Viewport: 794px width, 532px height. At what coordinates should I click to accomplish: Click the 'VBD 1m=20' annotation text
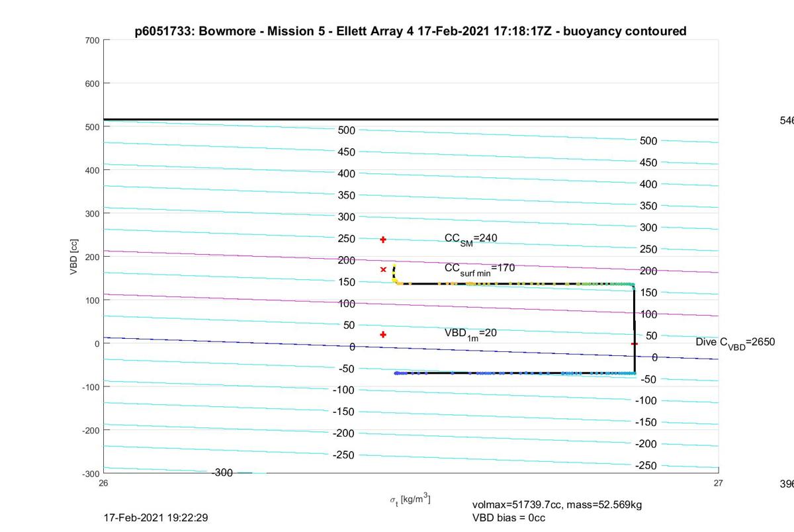470,333
